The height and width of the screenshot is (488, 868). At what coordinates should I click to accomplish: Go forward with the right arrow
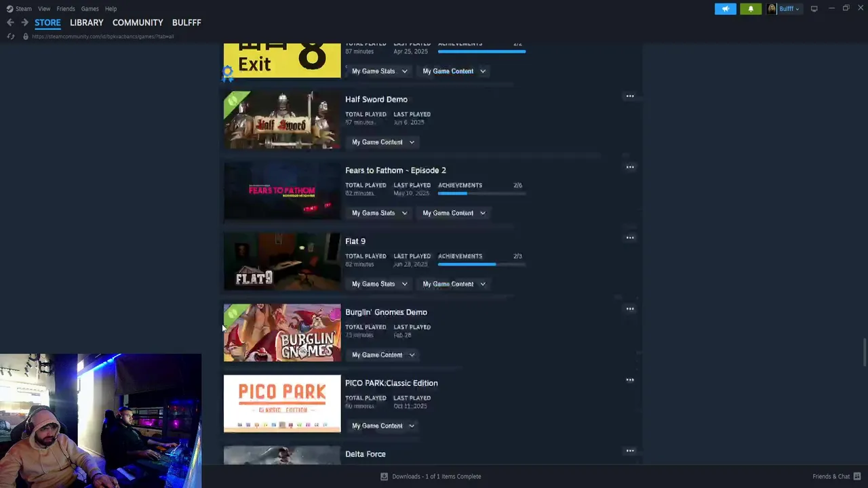[24, 22]
